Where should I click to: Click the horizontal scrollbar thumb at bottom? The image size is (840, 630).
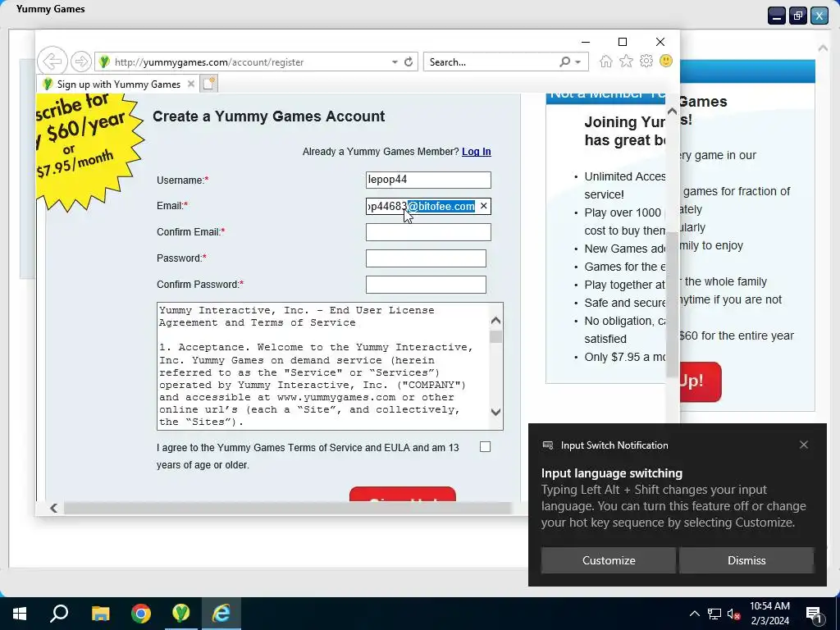point(288,508)
